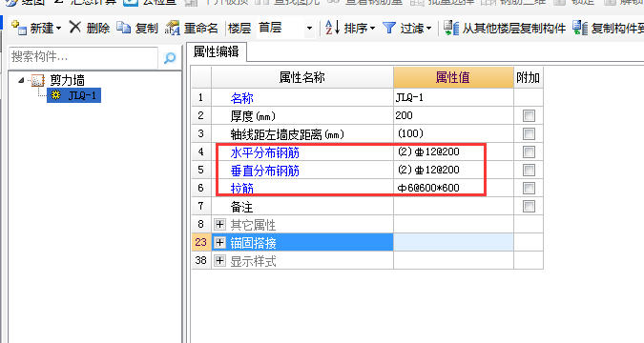Expand the 其它属性 group
This screenshot has width=644, height=343.
(219, 225)
